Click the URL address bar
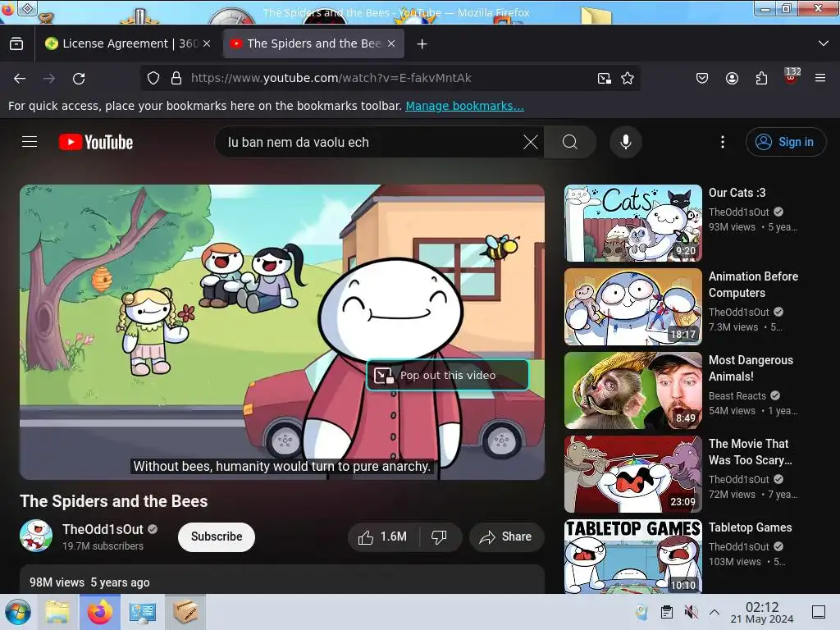Viewport: 840px width, 630px height. [x=391, y=78]
